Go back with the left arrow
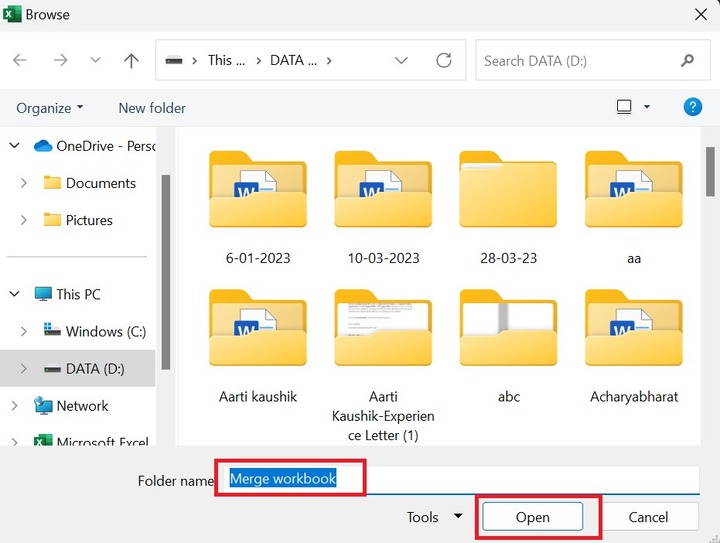 (x=20, y=60)
